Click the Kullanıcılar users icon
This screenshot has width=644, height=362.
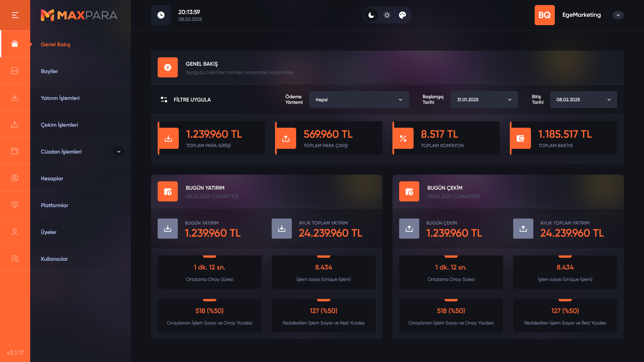pyautogui.click(x=15, y=258)
